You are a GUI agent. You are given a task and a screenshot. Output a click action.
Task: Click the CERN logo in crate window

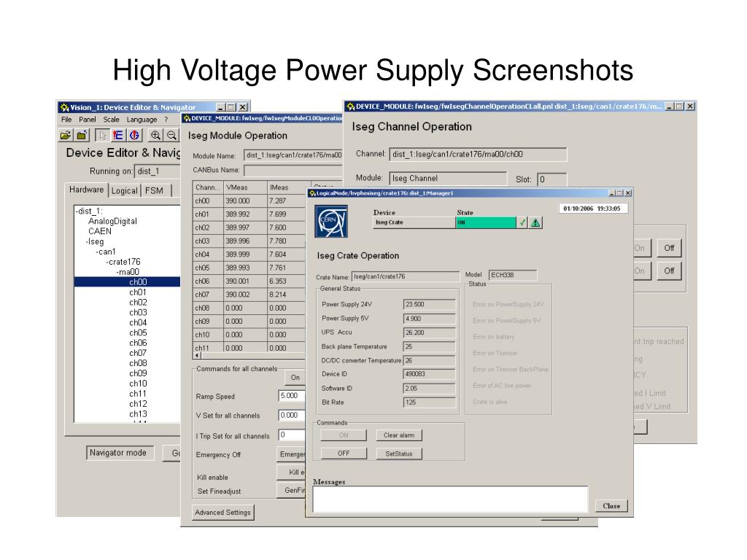tap(331, 222)
